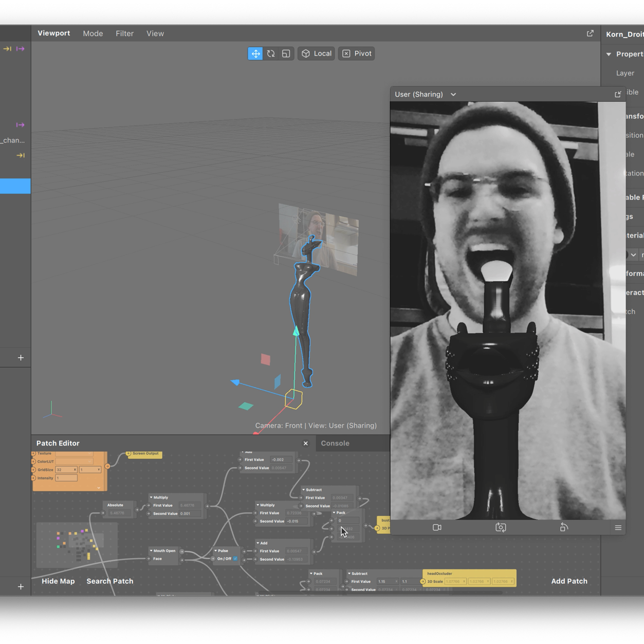Click the Add Patch button
Screen dimensions: 644x644
tap(569, 581)
